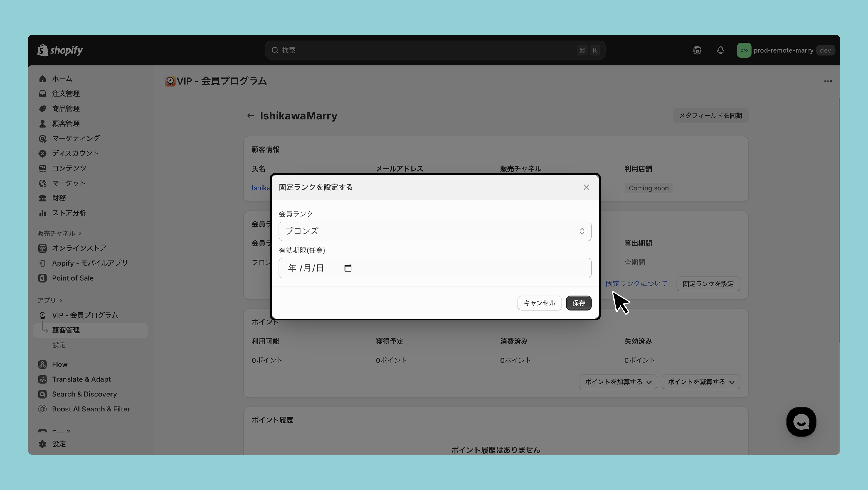Image resolution: width=868 pixels, height=490 pixels.
Task: Open the chat support bubble icon
Action: [801, 422]
